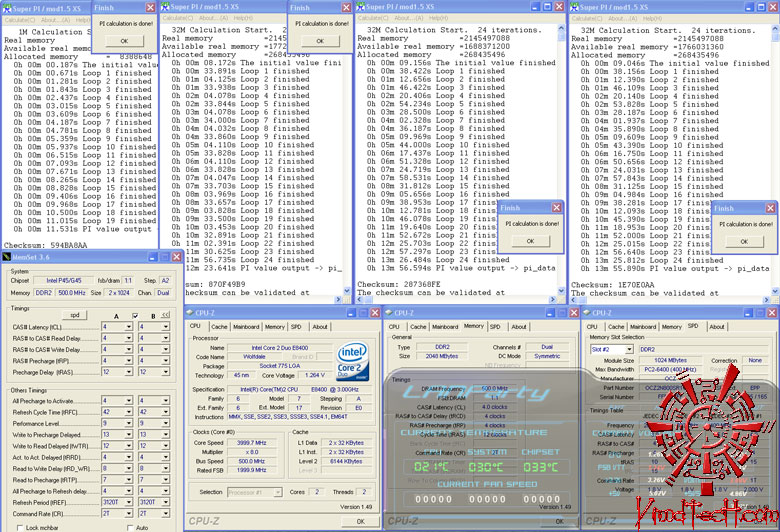Switch to Cache tab in the Processor CPU-Z window
The image size is (780, 532).
pos(219,327)
